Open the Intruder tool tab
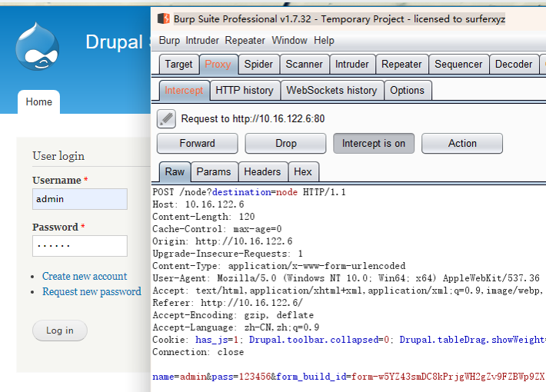 pos(352,64)
